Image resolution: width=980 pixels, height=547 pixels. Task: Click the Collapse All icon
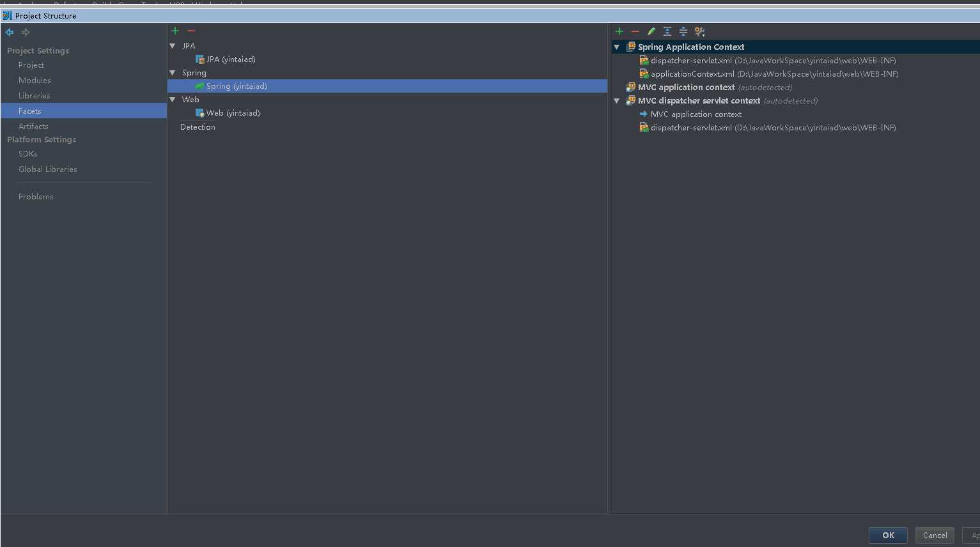(x=683, y=31)
